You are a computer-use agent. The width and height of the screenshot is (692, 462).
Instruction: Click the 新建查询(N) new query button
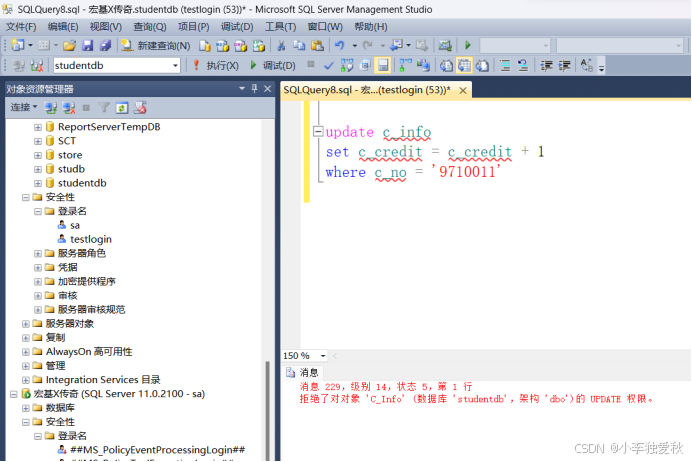[x=156, y=45]
